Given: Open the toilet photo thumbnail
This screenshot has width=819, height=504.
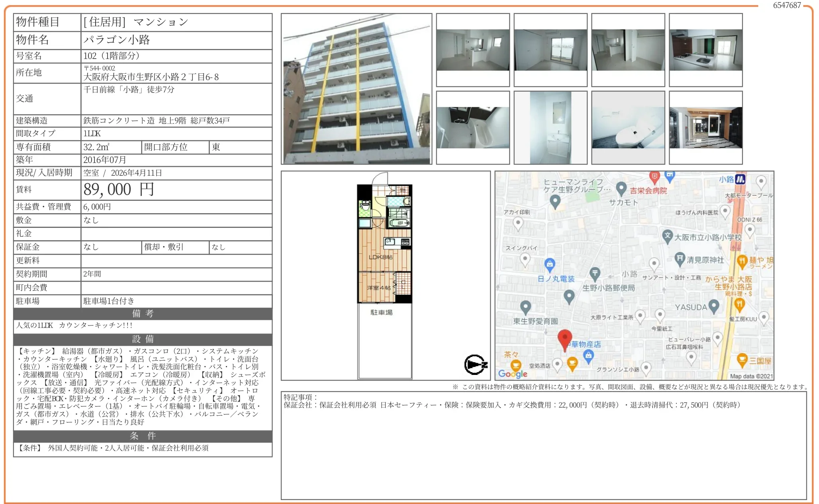Looking at the screenshot, I should 628,127.
